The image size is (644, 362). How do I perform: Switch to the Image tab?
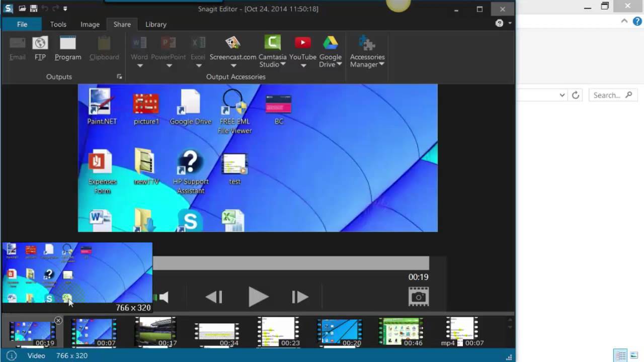point(90,24)
